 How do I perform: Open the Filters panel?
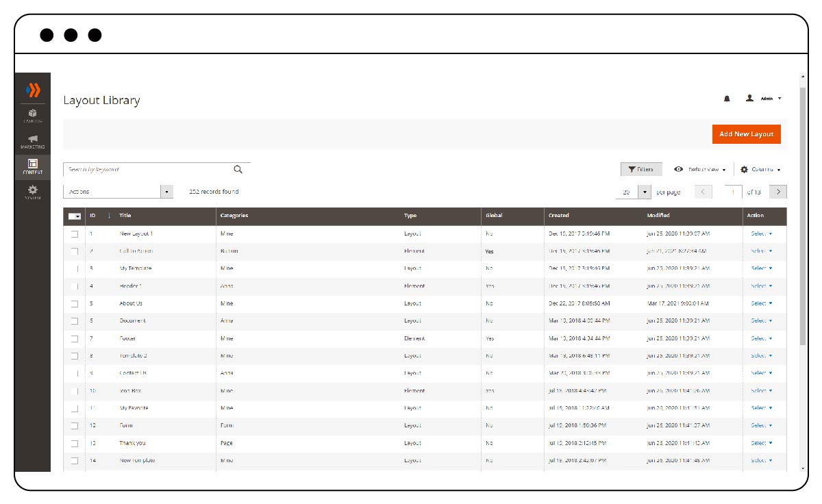click(641, 168)
